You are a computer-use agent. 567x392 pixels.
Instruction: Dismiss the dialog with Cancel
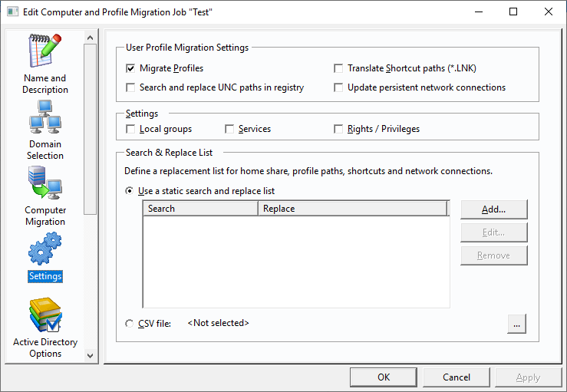tap(457, 377)
